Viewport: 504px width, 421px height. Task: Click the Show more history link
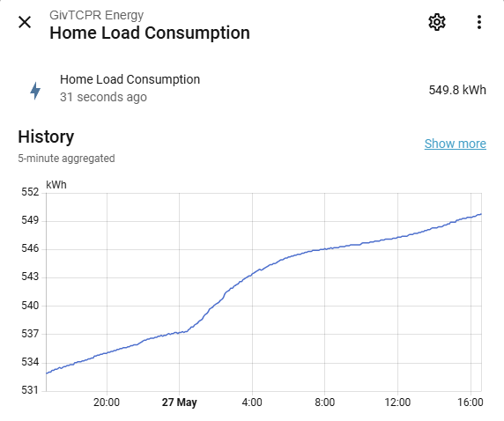click(456, 144)
